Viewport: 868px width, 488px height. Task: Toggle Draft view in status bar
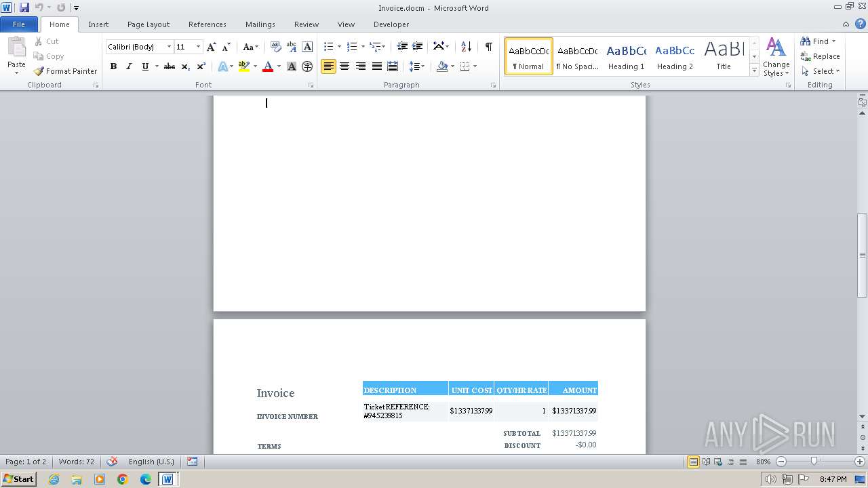(x=743, y=462)
